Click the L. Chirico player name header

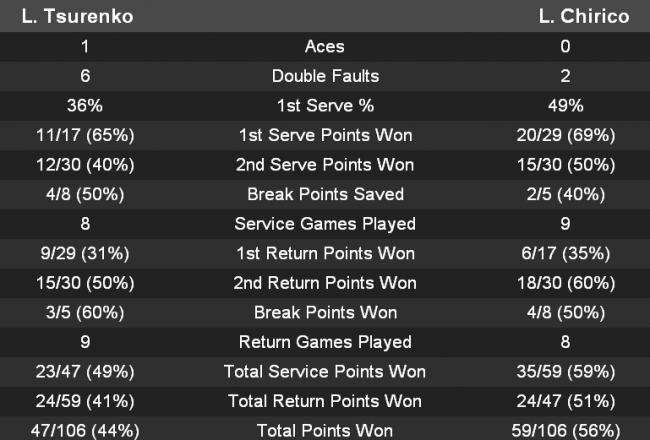tap(583, 17)
